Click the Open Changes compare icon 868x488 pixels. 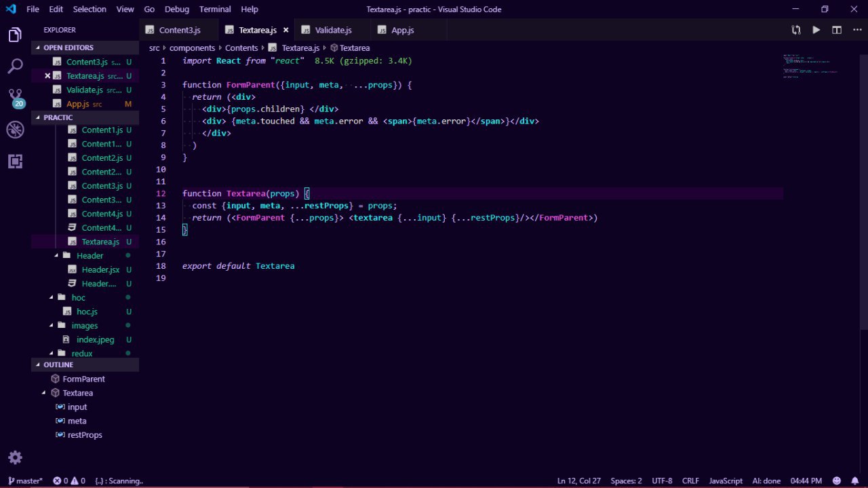tap(796, 30)
